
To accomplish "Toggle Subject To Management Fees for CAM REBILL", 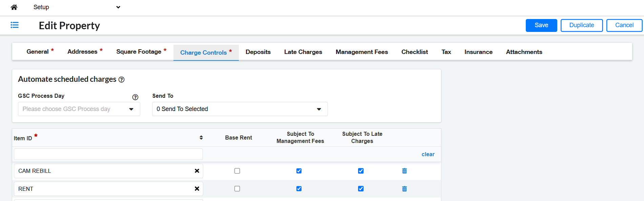I will point(299,171).
